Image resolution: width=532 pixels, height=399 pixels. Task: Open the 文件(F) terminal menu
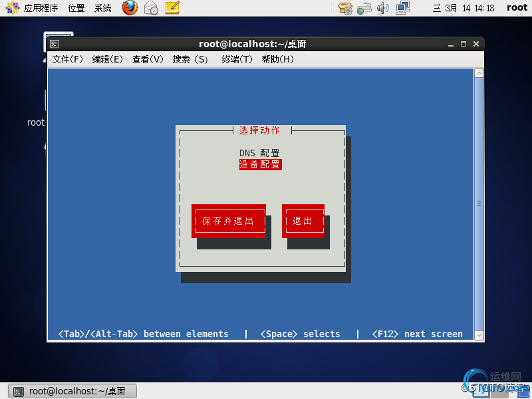point(68,59)
